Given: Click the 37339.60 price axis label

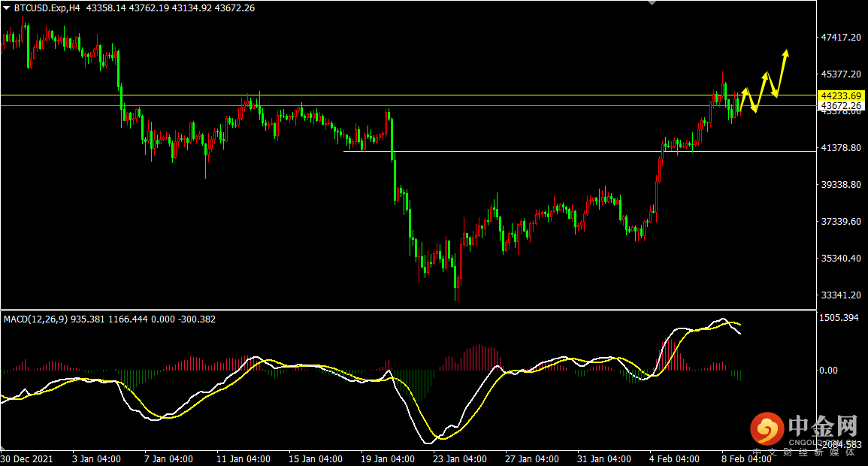Looking at the screenshot, I should coord(841,222).
